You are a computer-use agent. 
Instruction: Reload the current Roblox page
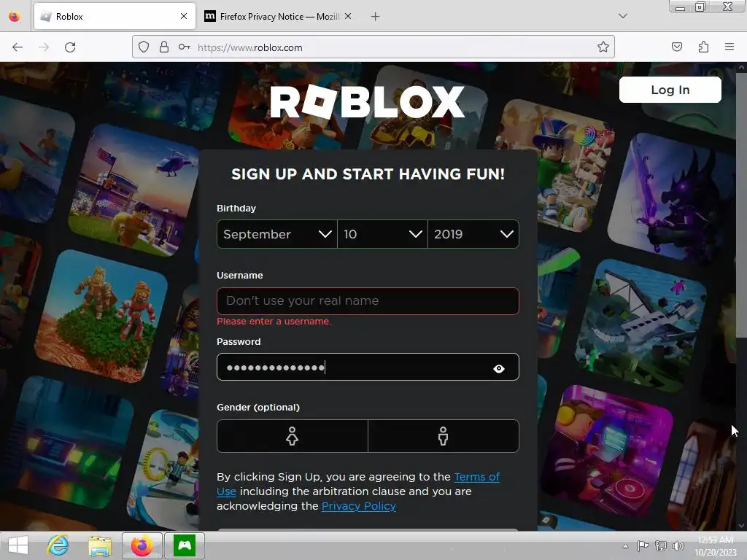70,47
